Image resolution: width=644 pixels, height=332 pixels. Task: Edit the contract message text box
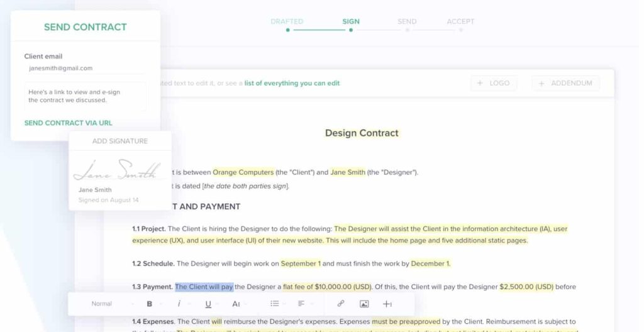coord(85,96)
